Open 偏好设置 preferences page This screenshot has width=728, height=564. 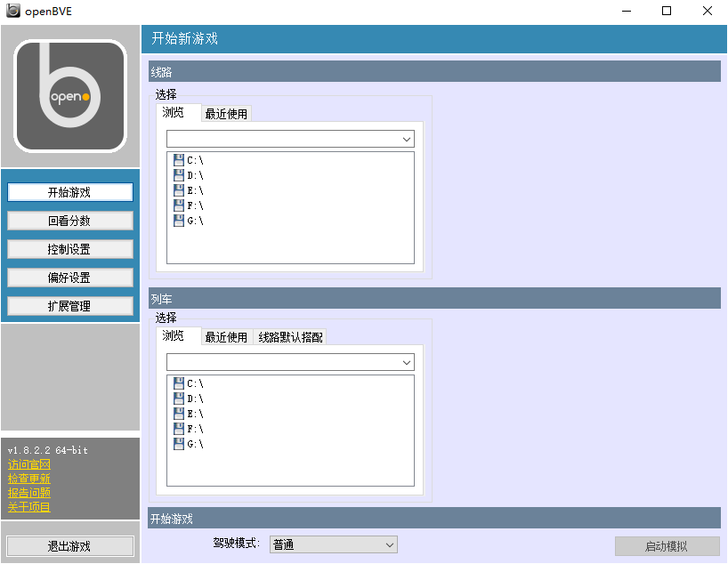tap(70, 278)
